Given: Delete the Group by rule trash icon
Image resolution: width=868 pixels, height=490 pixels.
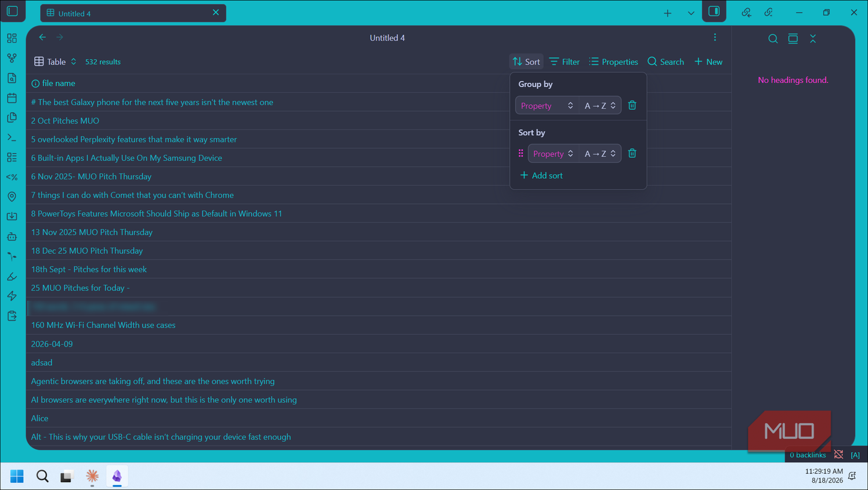Looking at the screenshot, I should [x=632, y=105].
